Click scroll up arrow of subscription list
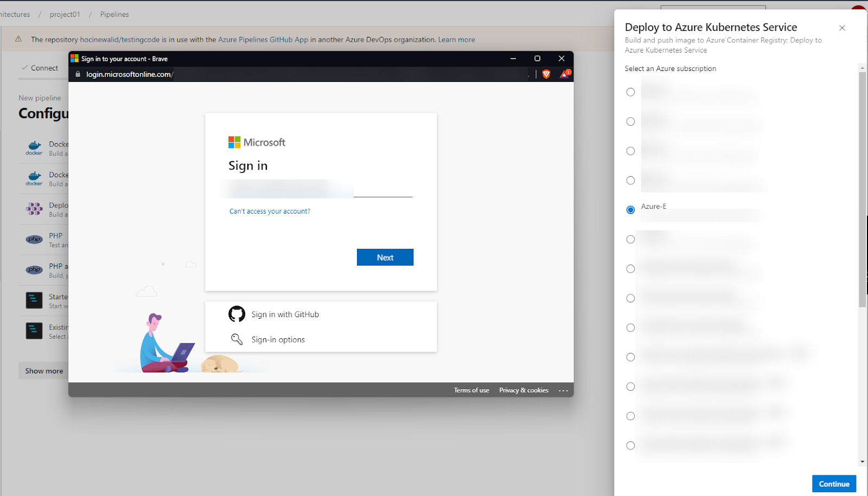The height and width of the screenshot is (496, 868). point(863,68)
